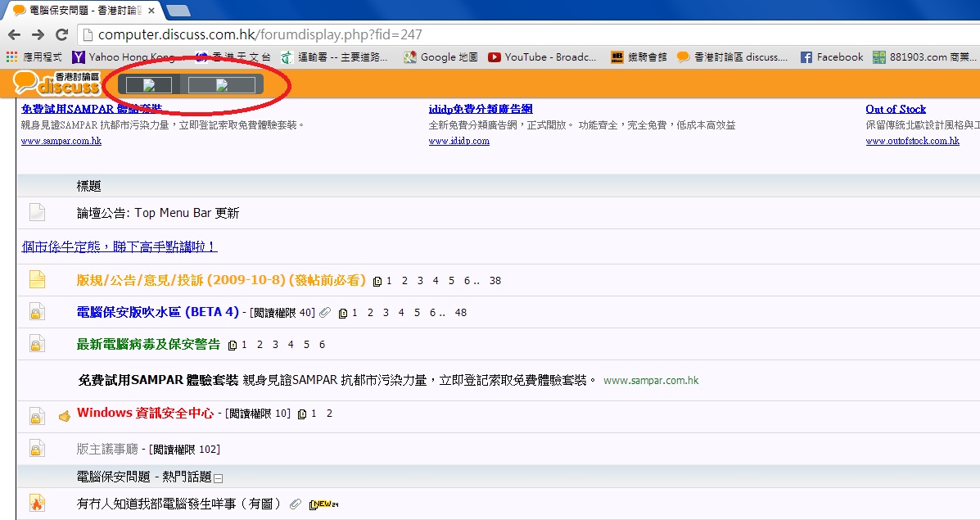Click locked thread icon beside 電腦保安版吹水區

pyautogui.click(x=37, y=312)
